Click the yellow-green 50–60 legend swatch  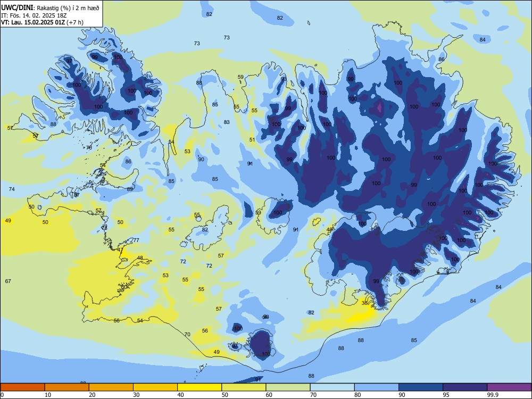244,387
